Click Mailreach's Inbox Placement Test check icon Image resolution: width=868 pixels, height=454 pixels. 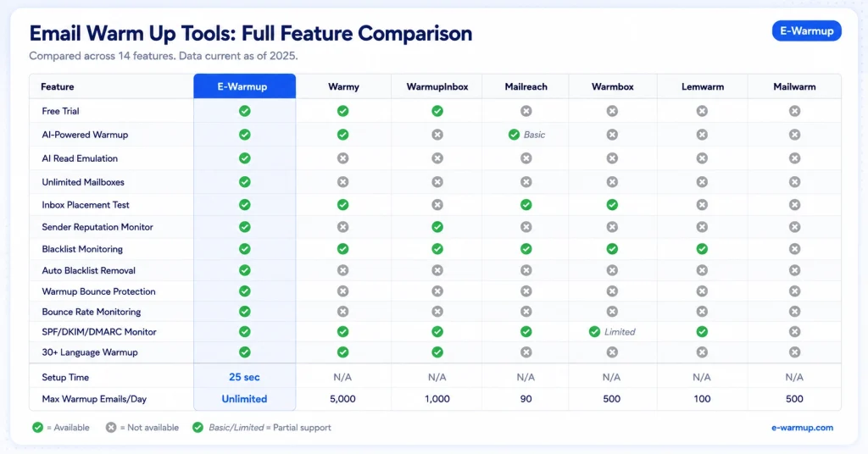tap(526, 205)
